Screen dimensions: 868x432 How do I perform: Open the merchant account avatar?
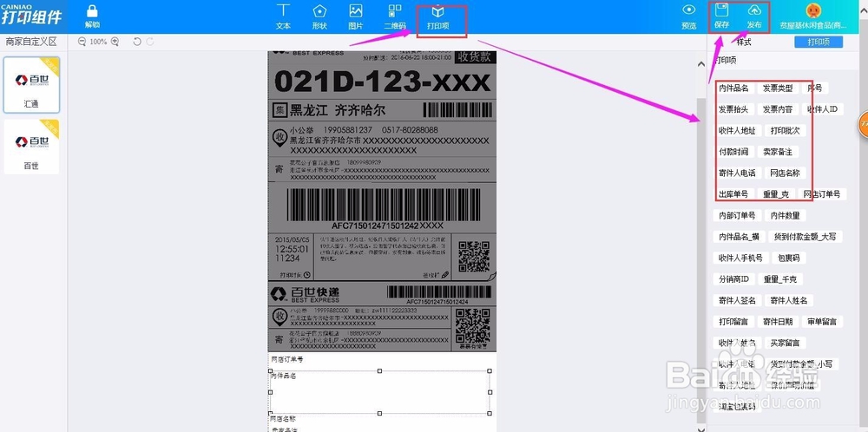coord(812,10)
